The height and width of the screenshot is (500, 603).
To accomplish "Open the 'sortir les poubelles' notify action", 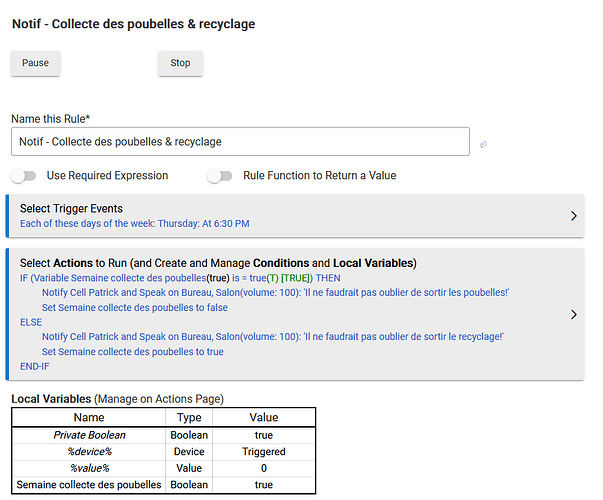I will point(275,293).
